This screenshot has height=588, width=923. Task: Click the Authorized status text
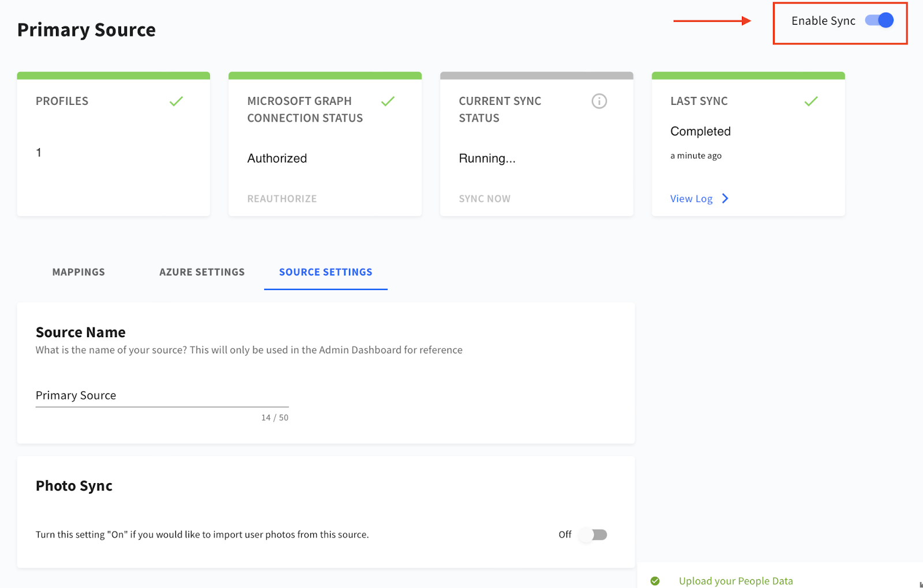click(277, 159)
